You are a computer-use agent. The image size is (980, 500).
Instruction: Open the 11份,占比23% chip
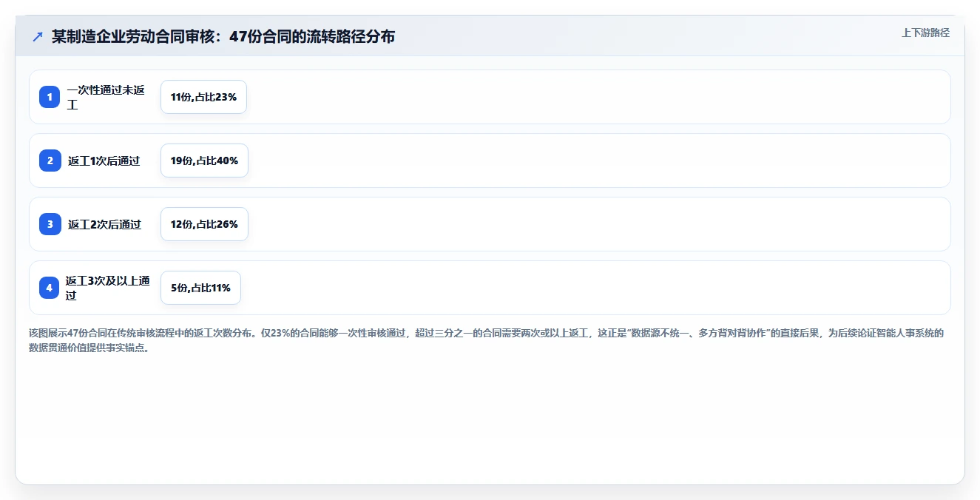pyautogui.click(x=203, y=97)
